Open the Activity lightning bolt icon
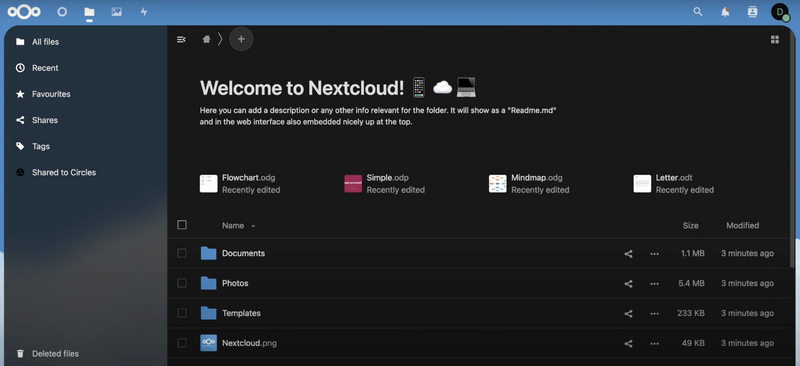 144,12
